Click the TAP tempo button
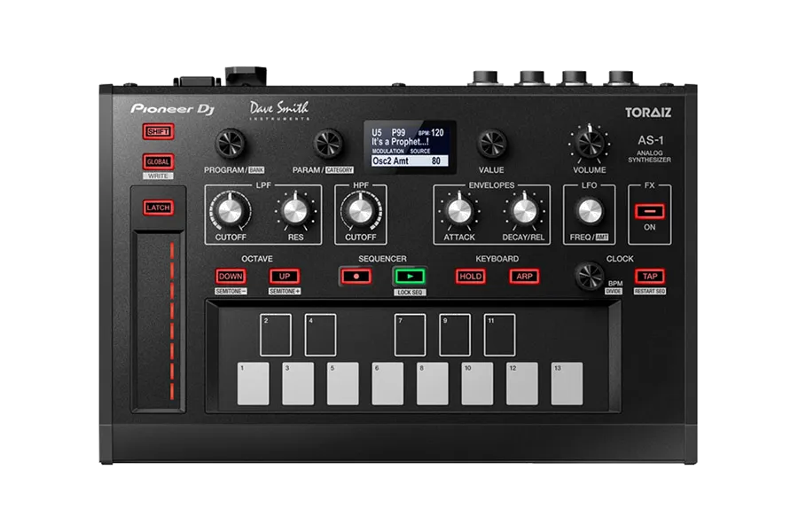 click(650, 277)
